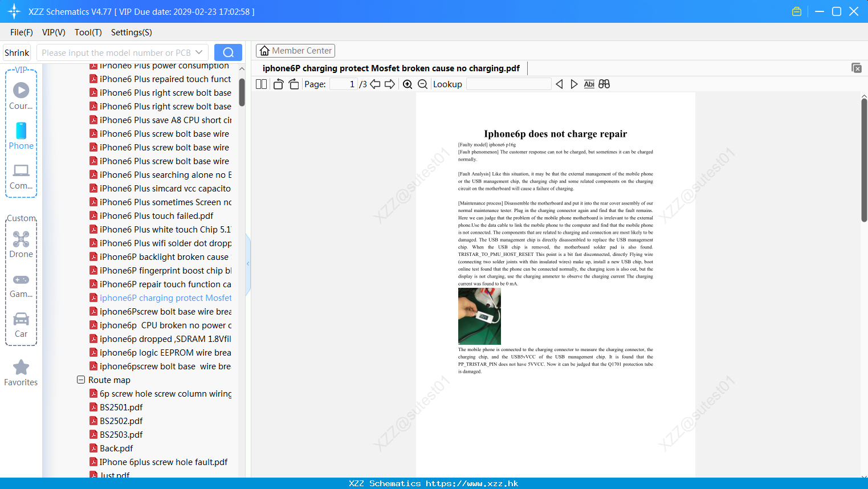
Task: Open the VIP menu
Action: [54, 32]
